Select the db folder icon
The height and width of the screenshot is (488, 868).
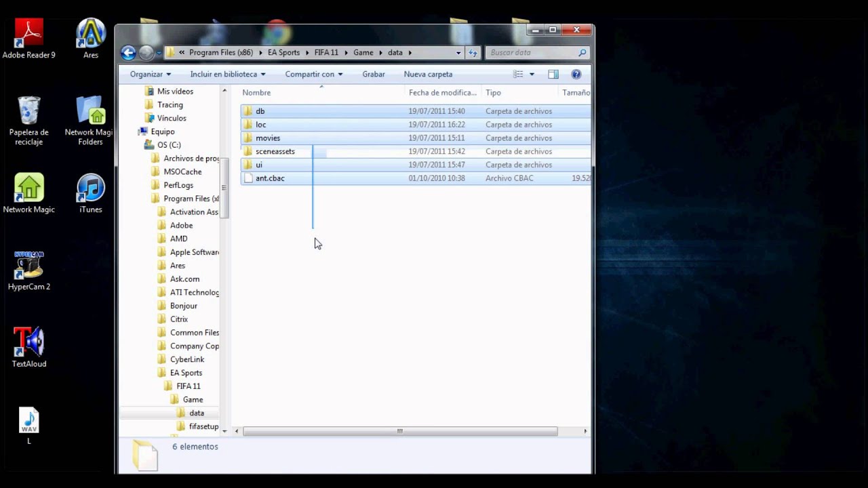tap(248, 111)
